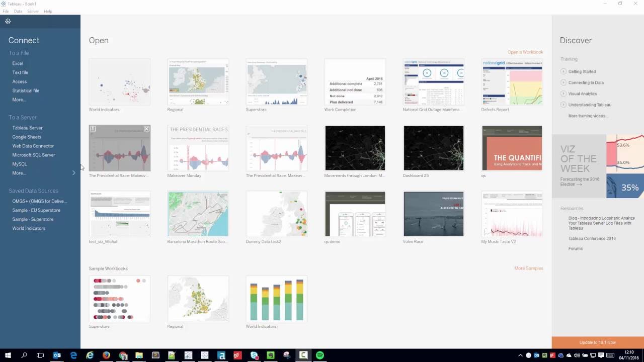644x362 pixels.
Task: Open the Volvo Race workbook thumbnail
Action: click(x=433, y=214)
